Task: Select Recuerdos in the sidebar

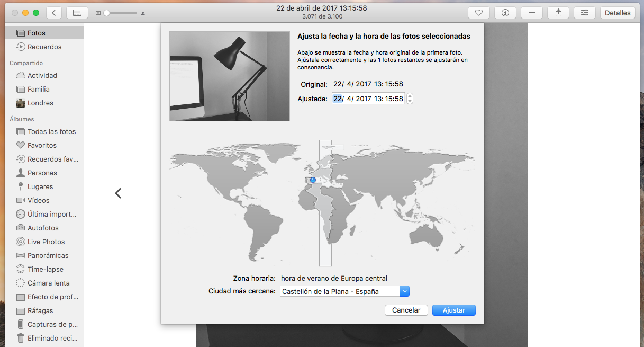Action: click(x=44, y=47)
